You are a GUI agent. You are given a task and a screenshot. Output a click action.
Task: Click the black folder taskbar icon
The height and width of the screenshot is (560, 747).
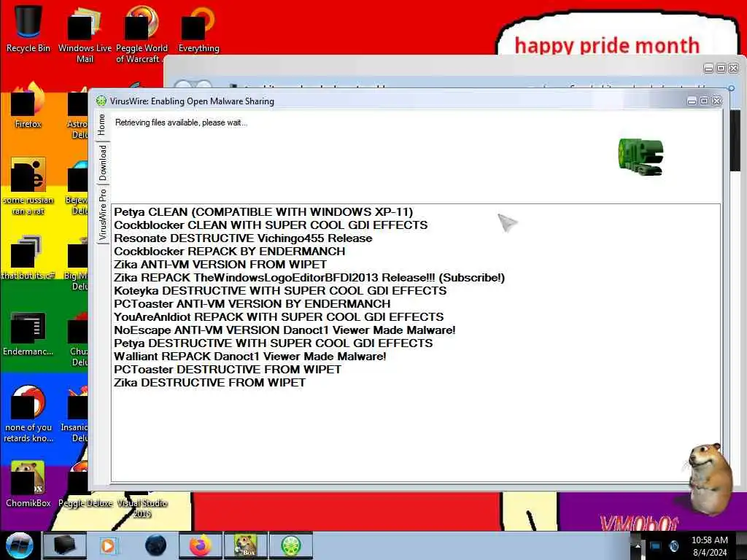(64, 545)
